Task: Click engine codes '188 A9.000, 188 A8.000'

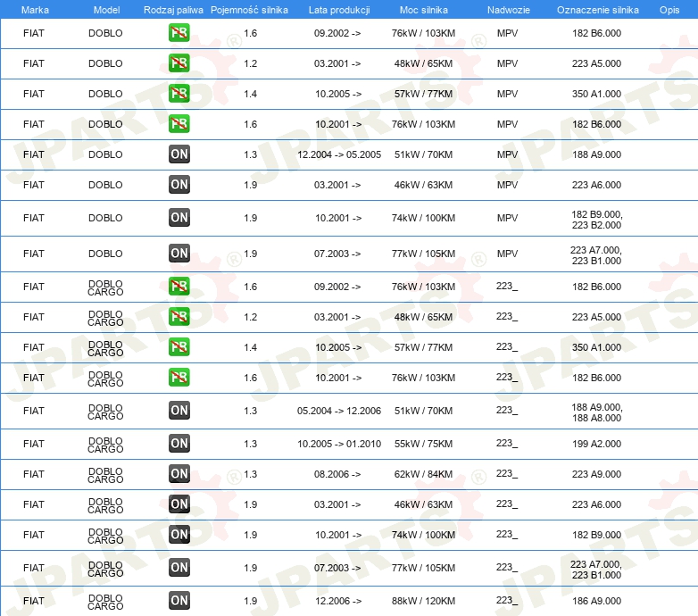Action: (x=596, y=412)
